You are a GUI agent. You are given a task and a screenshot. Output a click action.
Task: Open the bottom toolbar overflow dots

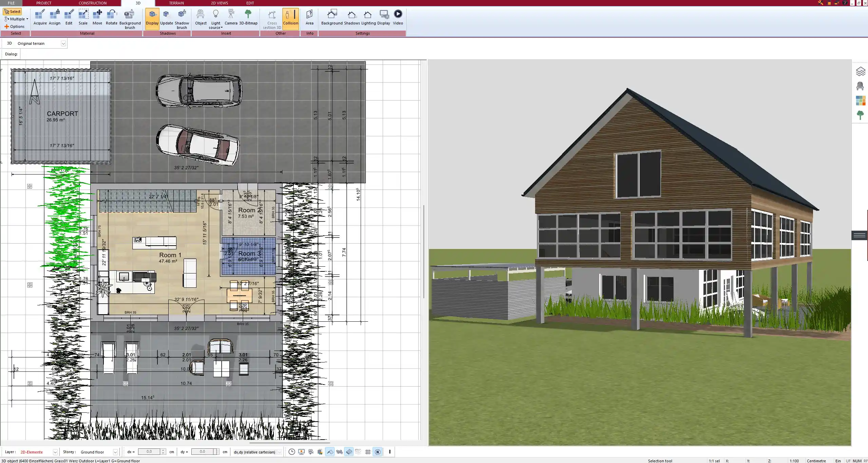pyautogui.click(x=390, y=452)
